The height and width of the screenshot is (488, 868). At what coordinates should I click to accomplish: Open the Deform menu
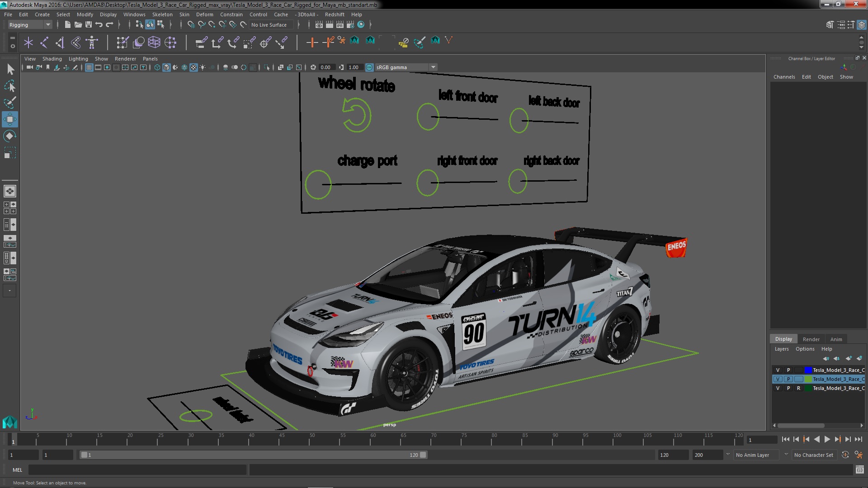(204, 14)
